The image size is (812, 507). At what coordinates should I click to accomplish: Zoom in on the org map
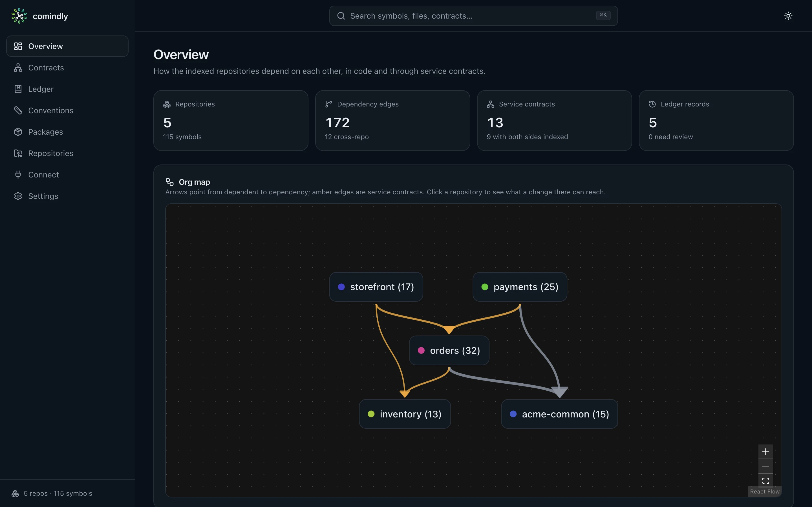[x=766, y=452]
